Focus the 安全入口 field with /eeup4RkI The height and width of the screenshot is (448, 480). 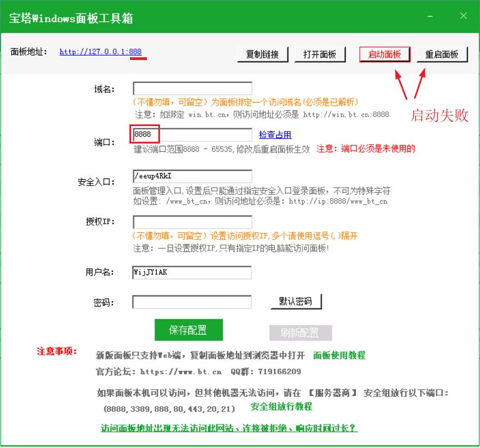pos(193,176)
